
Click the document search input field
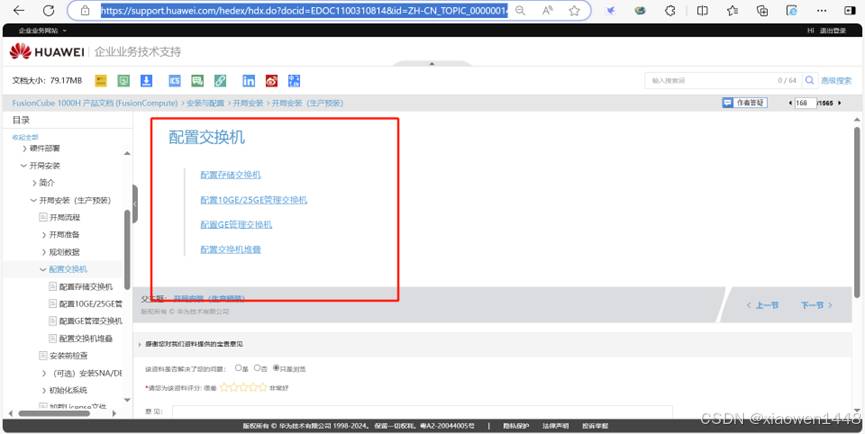710,80
